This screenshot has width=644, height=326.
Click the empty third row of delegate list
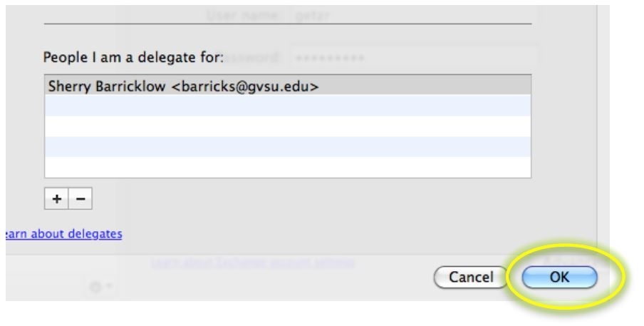pos(287,126)
